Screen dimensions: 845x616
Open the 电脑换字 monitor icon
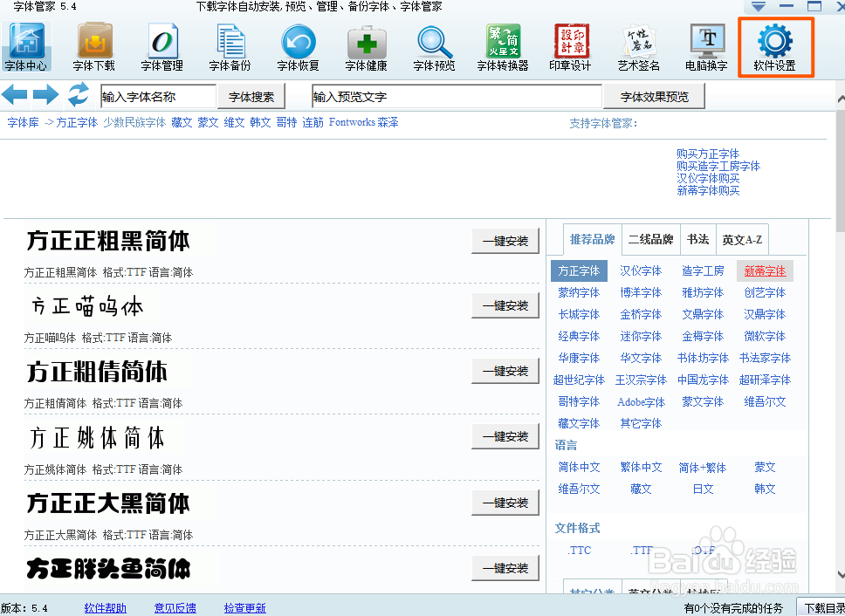[707, 47]
